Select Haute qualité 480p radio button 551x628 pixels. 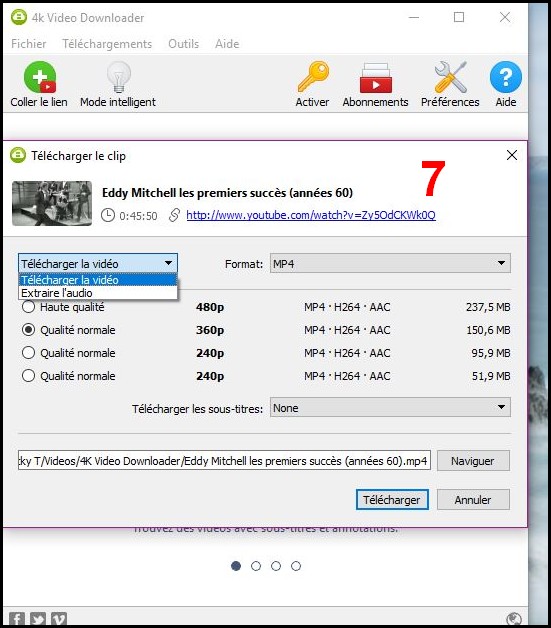coord(28,307)
